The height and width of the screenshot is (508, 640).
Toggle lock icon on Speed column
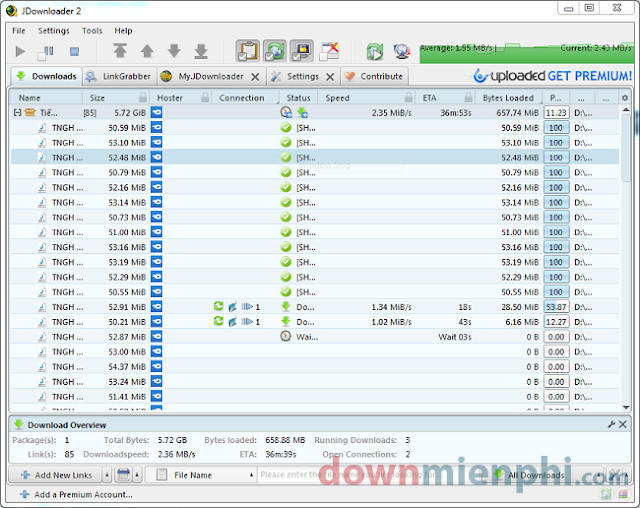(x=409, y=98)
